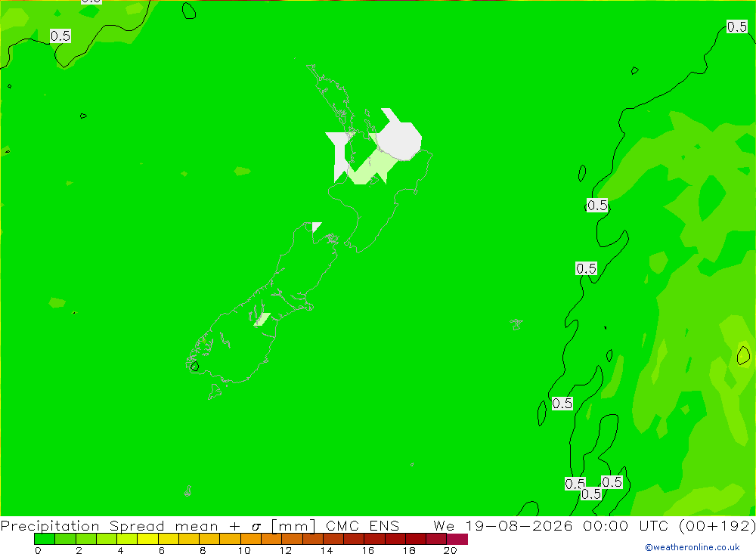Click the bright green swatch at legend value 0
756x554 pixels.
[x=45, y=539]
